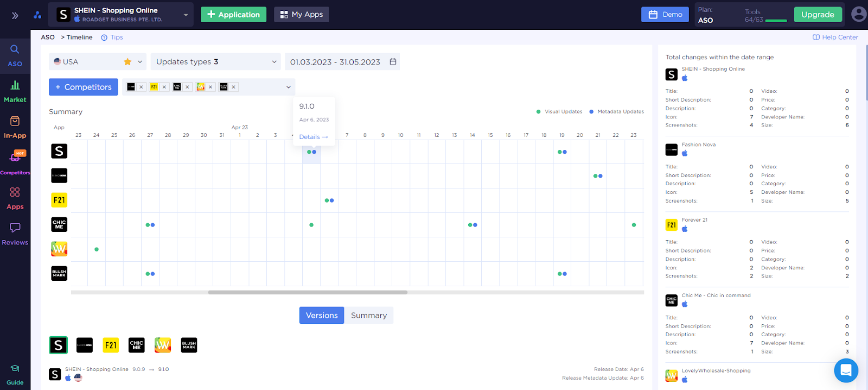The width and height of the screenshot is (868, 390).
Task: Switch to the Summary tab
Action: [369, 316]
